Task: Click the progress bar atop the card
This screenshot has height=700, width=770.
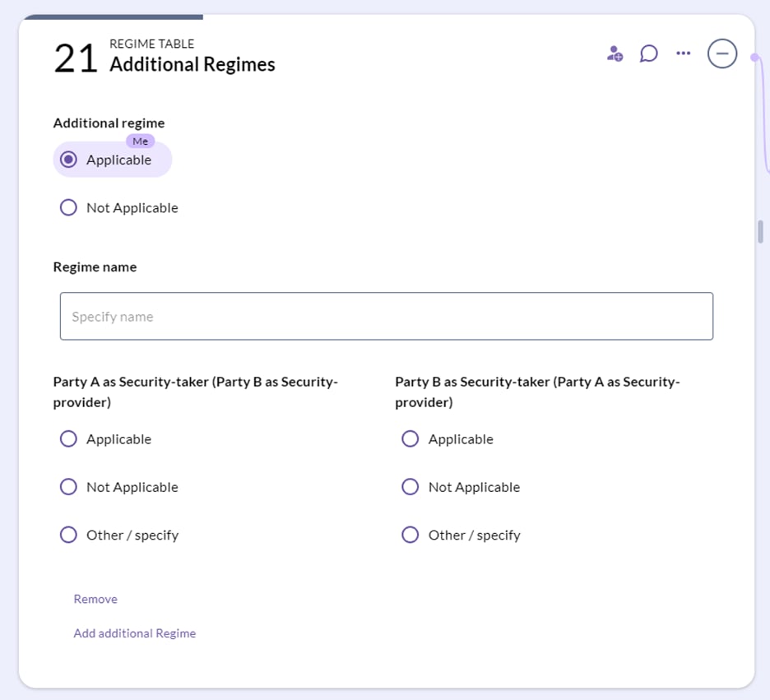Action: [x=114, y=17]
